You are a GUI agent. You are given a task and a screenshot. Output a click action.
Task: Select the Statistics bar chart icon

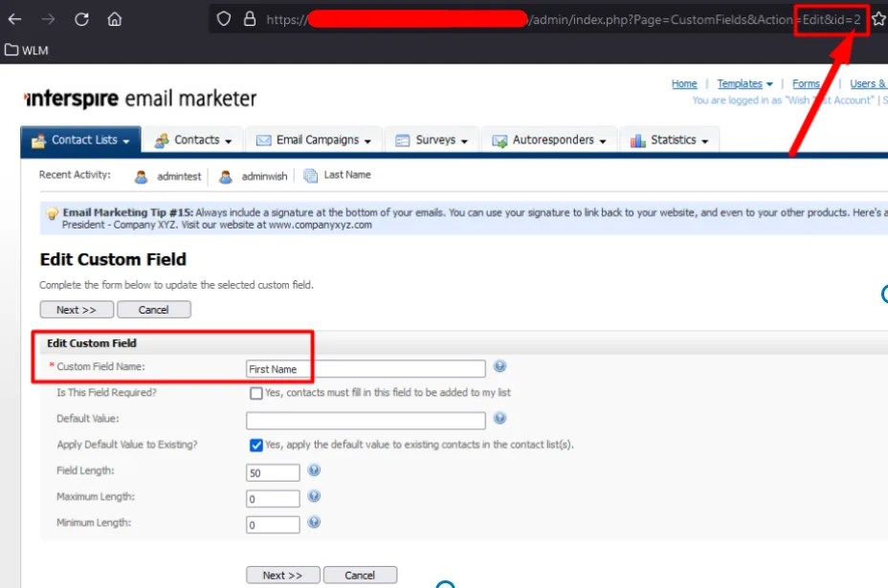click(x=637, y=140)
